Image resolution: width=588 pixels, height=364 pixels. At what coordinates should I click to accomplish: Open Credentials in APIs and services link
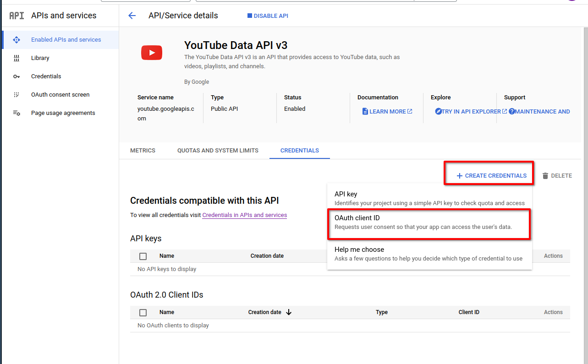244,215
